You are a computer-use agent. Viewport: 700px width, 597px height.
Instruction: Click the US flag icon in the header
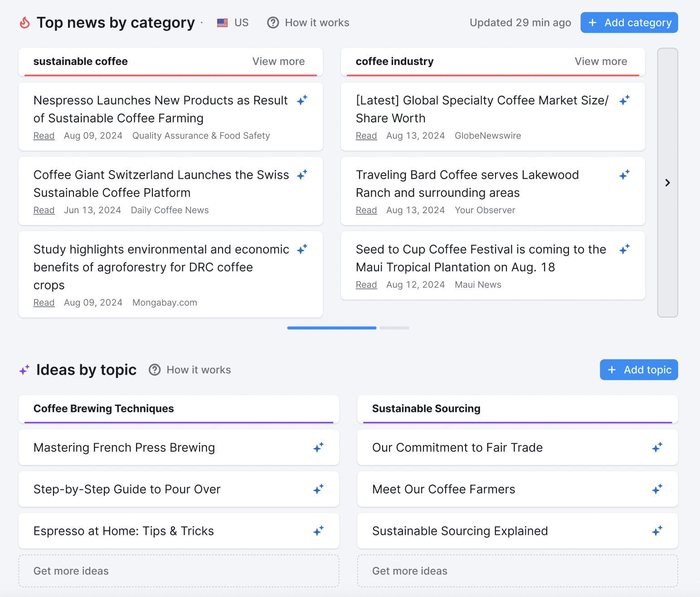(222, 22)
